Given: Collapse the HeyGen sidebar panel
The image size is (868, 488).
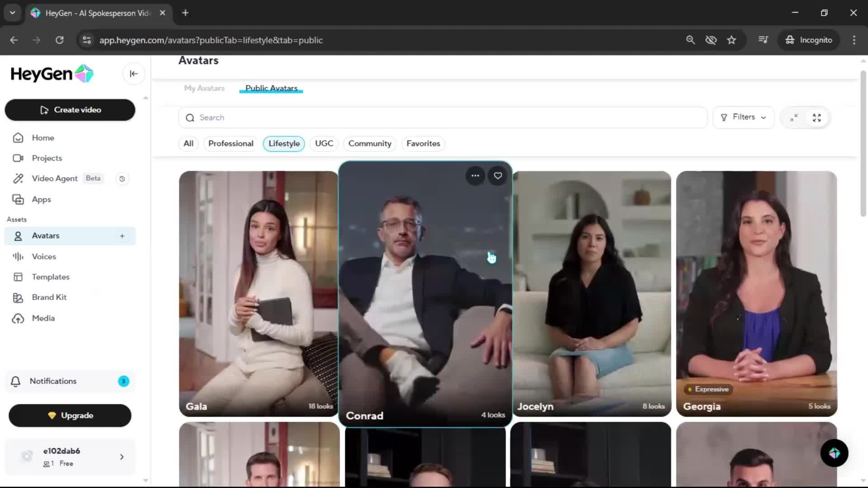Looking at the screenshot, I should (133, 74).
